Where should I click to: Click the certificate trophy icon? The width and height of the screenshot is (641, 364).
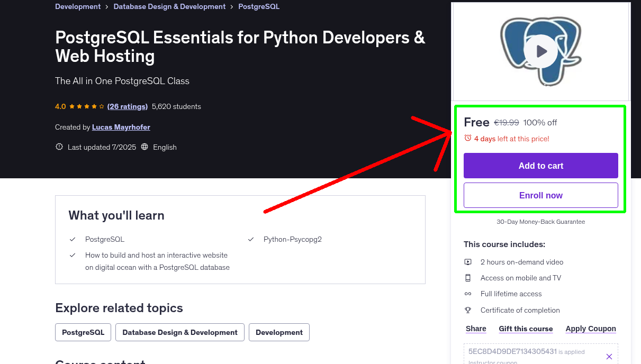coord(468,310)
